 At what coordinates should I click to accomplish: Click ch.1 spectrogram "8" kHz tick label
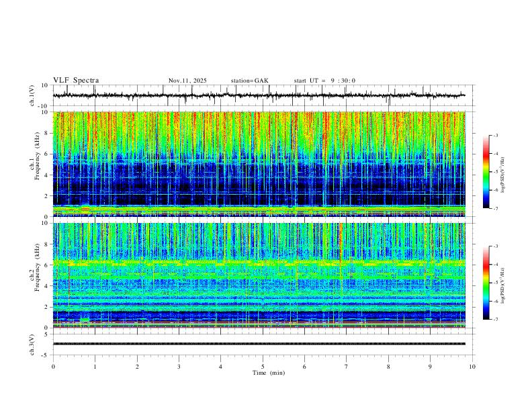46,133
